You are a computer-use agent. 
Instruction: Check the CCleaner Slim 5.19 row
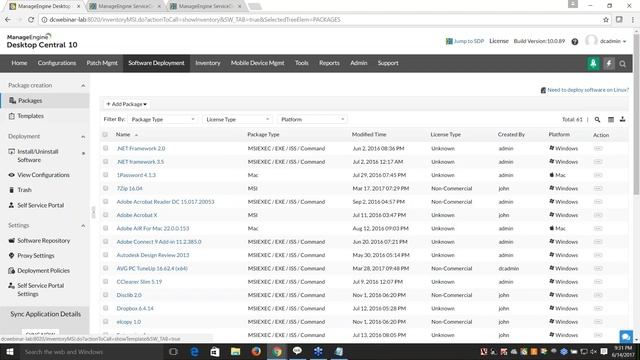105,281
